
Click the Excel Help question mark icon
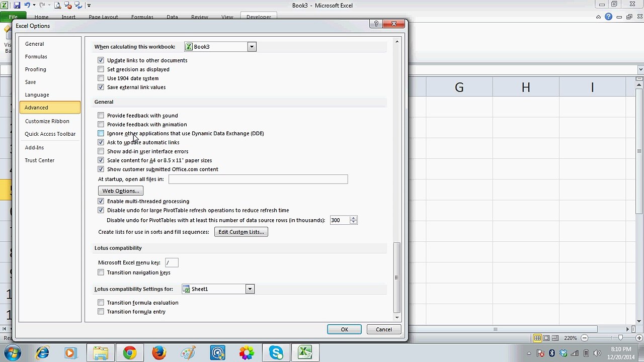tap(608, 17)
